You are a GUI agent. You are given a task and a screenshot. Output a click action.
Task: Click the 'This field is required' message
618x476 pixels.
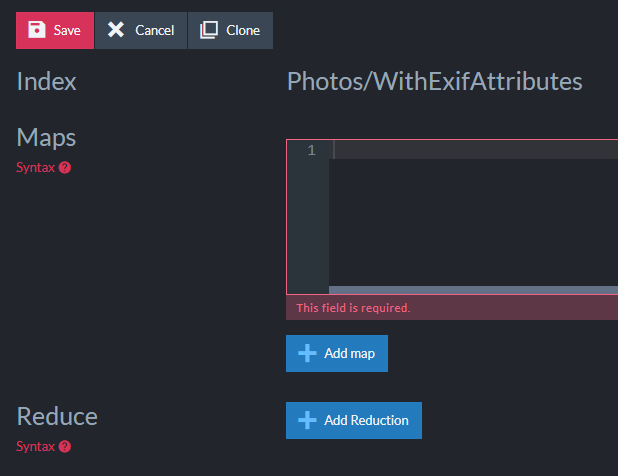pyautogui.click(x=353, y=308)
